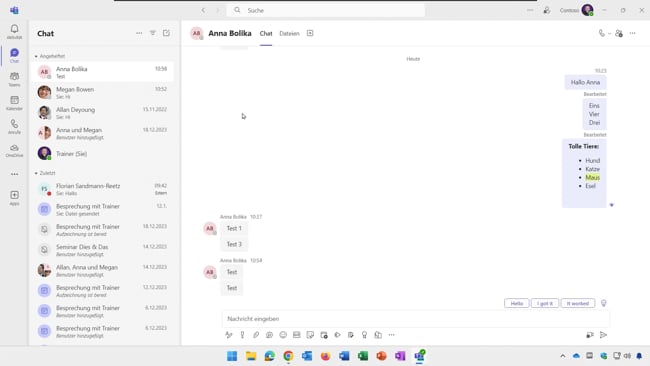
Task: Open the Apps store icon in sidebar
Action: point(14,198)
